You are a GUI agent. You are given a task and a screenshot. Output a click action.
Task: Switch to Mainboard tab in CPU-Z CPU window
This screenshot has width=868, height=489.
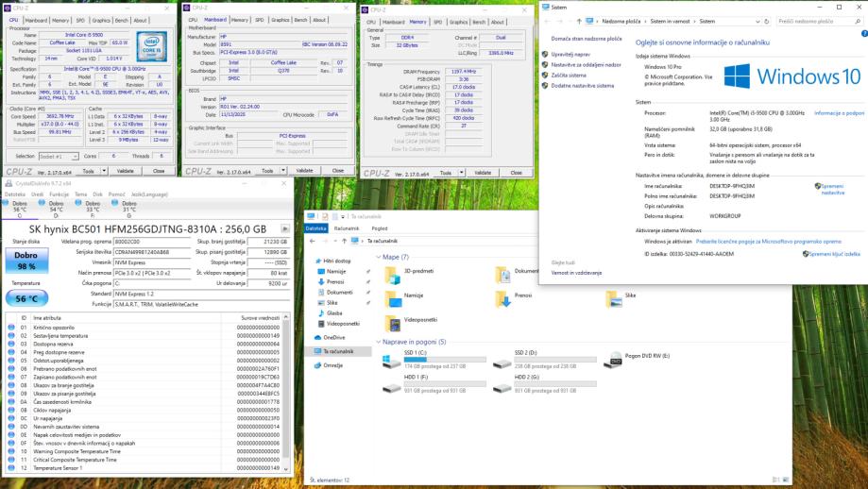click(x=36, y=21)
